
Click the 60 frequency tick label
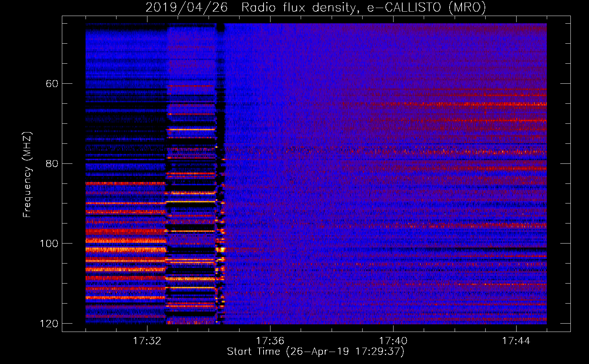point(52,84)
